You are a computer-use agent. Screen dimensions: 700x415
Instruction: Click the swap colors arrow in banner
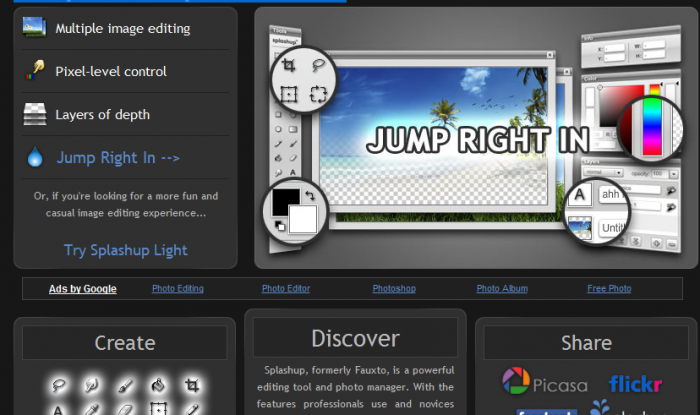coord(310,195)
